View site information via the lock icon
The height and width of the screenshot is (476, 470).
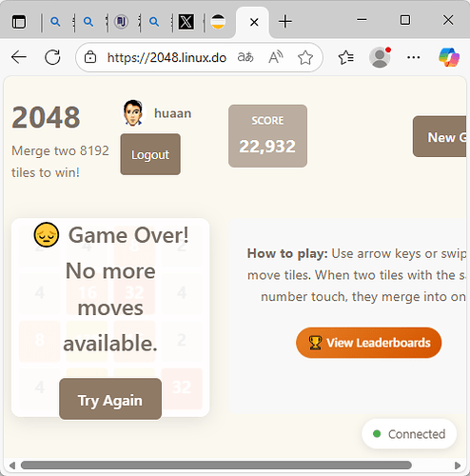(90, 57)
